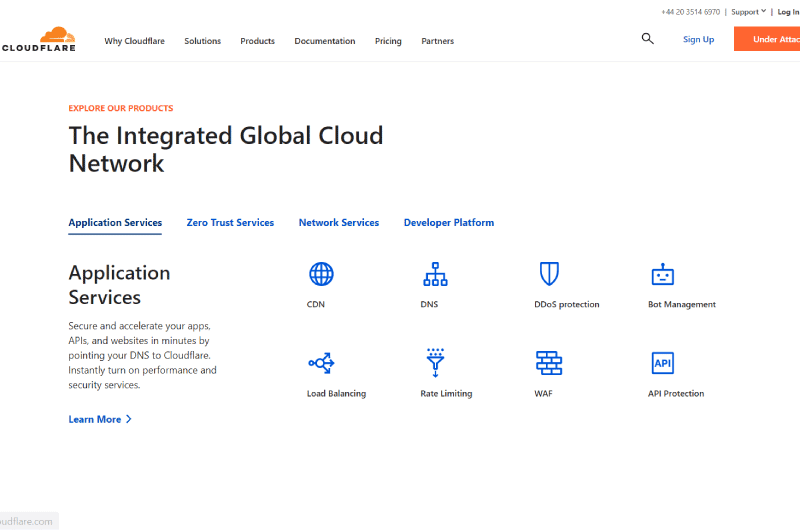Switch to the Network Services tab
Screen dimensions: 800x530
(x=339, y=223)
